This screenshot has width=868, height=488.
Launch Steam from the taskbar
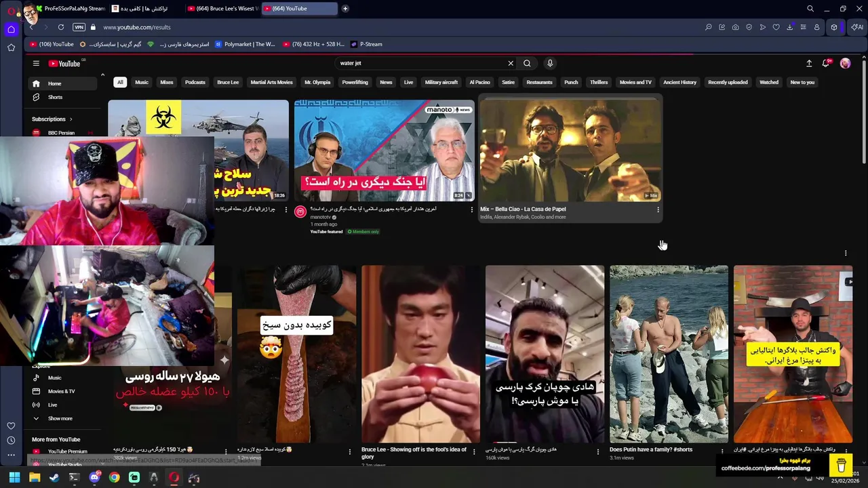click(x=54, y=478)
